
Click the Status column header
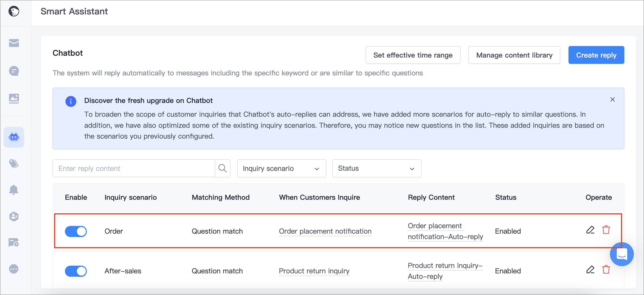click(506, 197)
